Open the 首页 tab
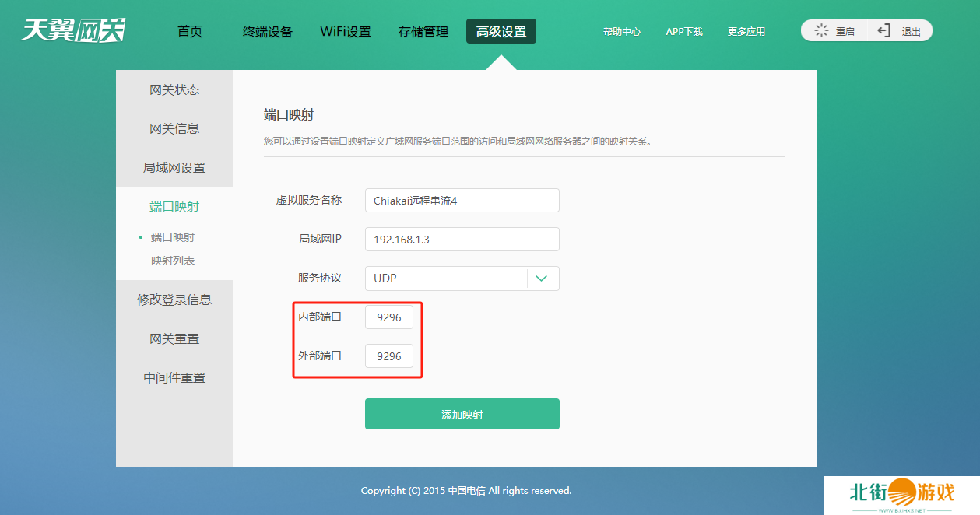Screen dimensions: 980x515 (190, 31)
